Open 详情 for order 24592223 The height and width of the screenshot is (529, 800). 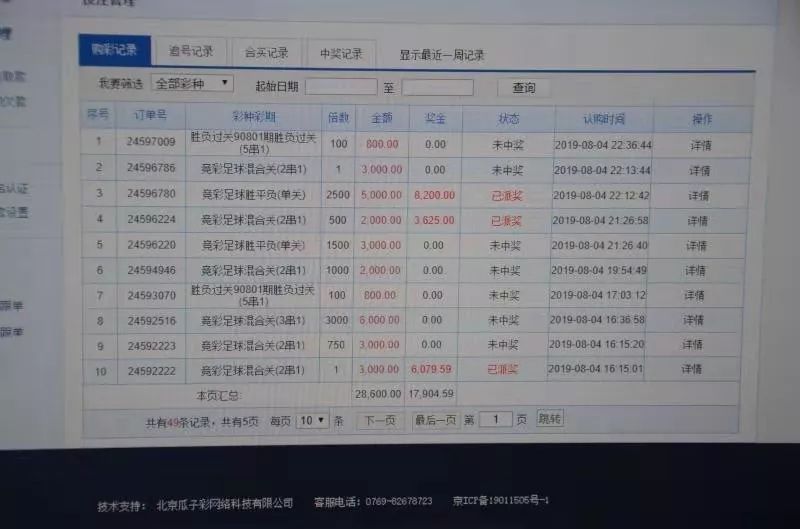pos(692,344)
